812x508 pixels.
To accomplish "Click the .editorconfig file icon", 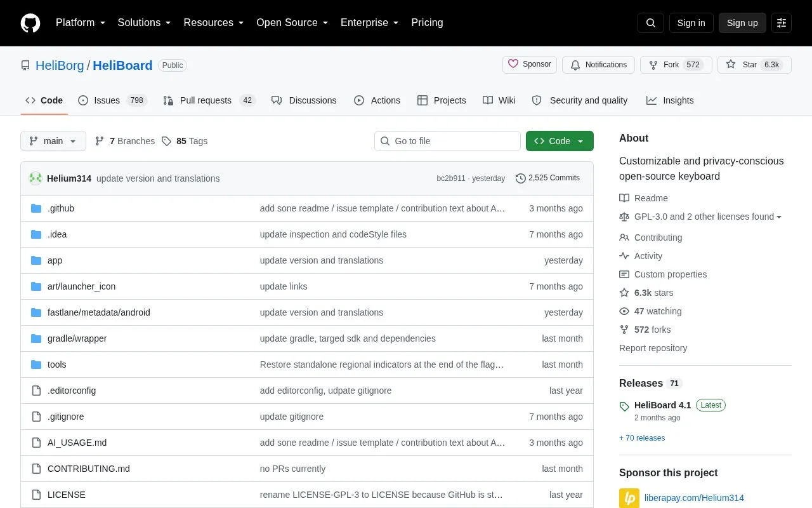I will (36, 391).
